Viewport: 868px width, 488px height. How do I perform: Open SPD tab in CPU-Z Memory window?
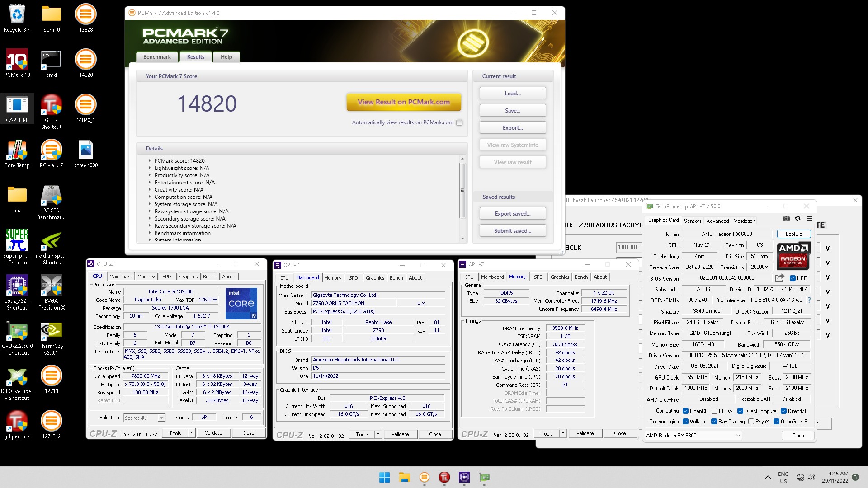pyautogui.click(x=538, y=277)
